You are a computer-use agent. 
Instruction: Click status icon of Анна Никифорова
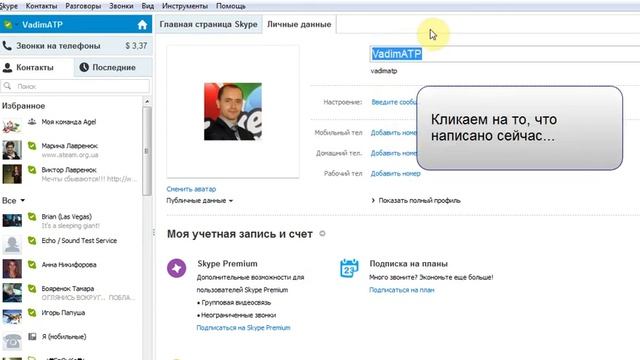coord(32,264)
